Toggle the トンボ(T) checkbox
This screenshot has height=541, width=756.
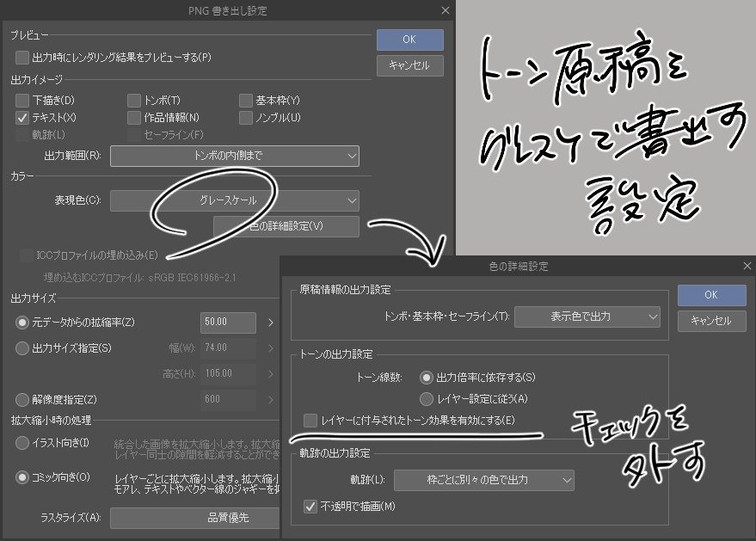tap(134, 101)
